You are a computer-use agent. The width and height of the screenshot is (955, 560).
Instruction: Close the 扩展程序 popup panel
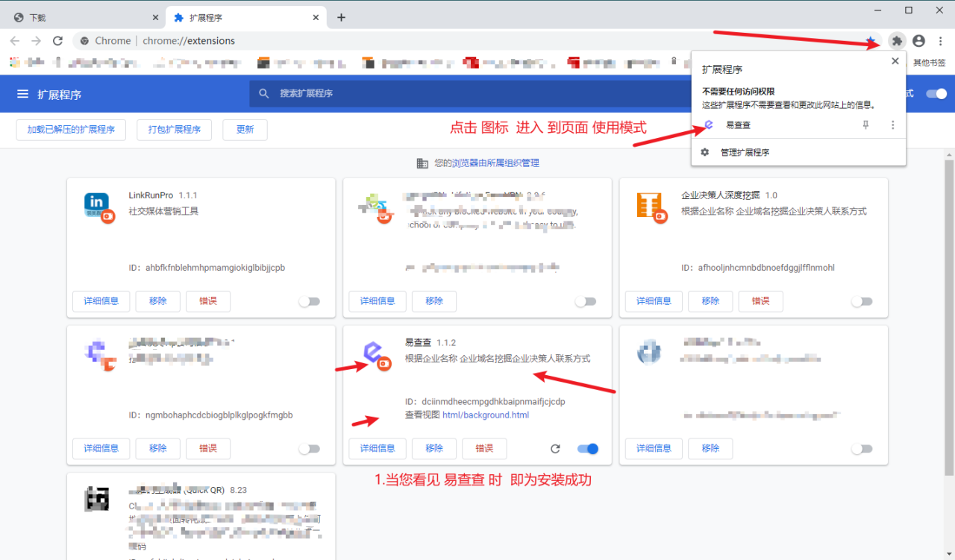[x=895, y=61]
